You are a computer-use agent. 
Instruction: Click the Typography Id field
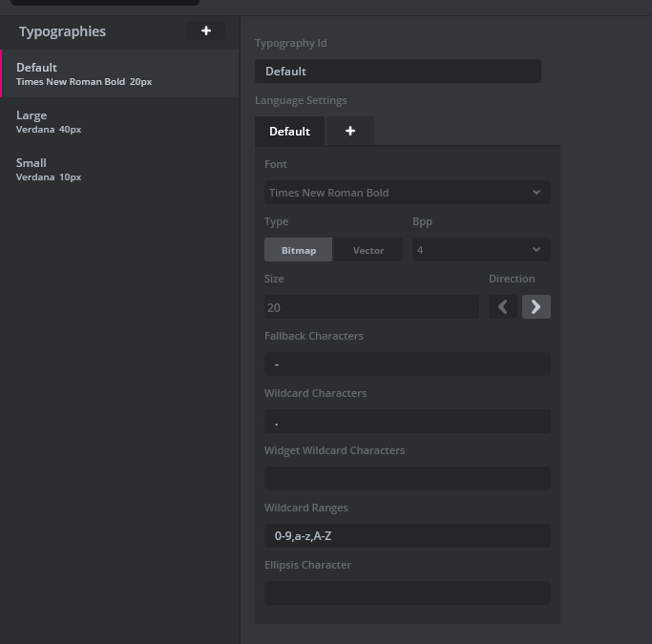tap(397, 72)
